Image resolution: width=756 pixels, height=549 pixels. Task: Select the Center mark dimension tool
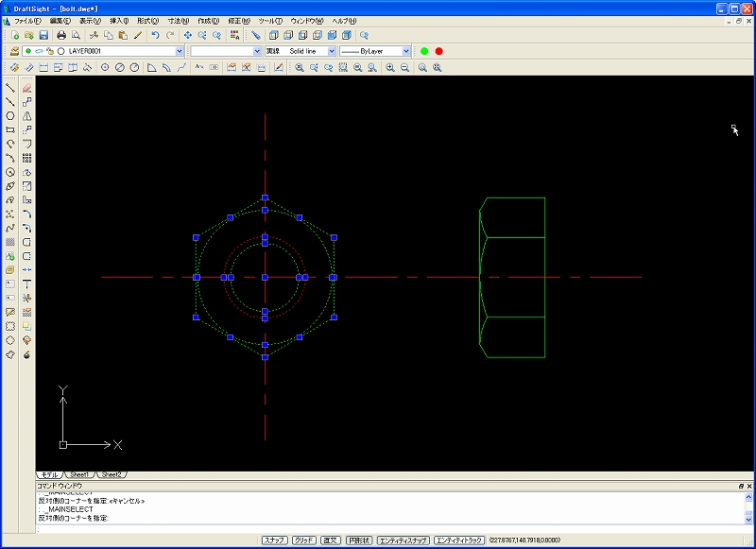(x=105, y=67)
